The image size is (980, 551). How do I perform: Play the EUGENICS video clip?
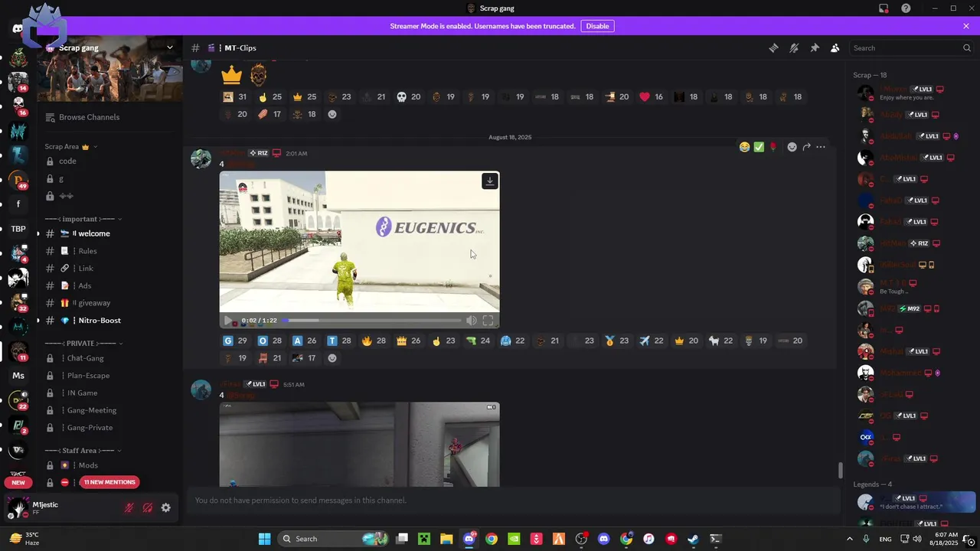click(227, 321)
